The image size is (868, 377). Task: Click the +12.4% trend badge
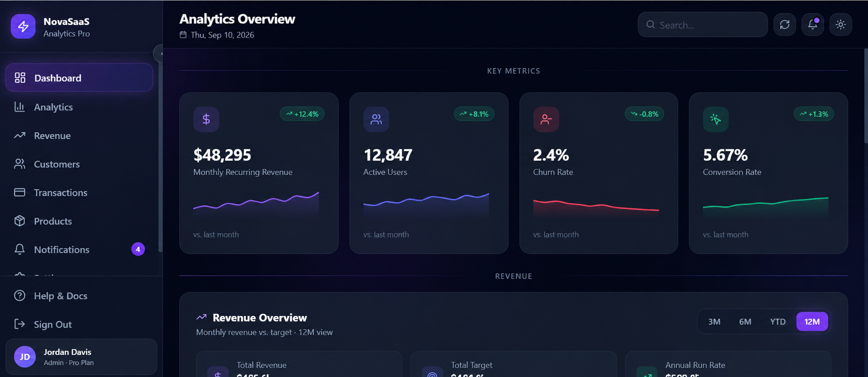[x=302, y=114]
